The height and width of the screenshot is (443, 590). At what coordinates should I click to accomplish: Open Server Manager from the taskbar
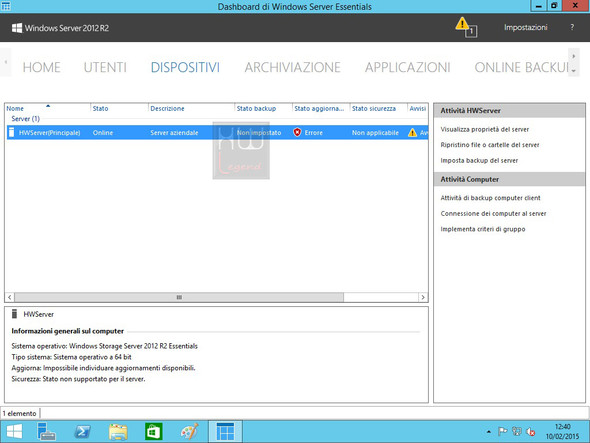coord(46,431)
